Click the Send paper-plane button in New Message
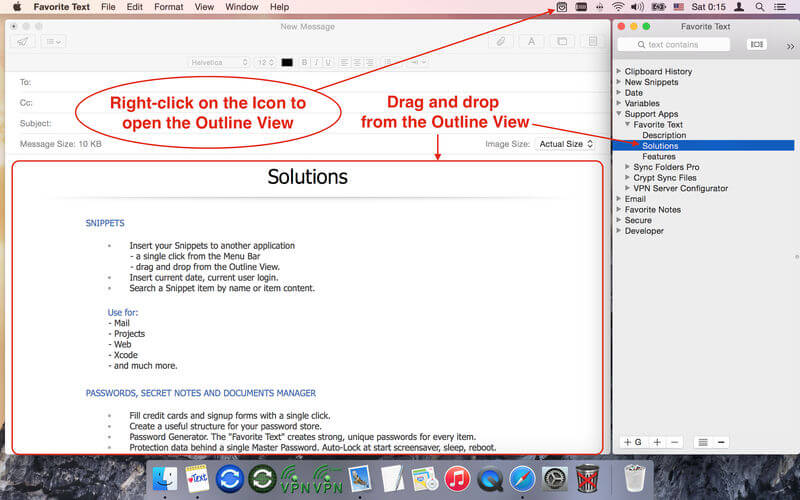This screenshot has width=800, height=500. click(x=22, y=42)
